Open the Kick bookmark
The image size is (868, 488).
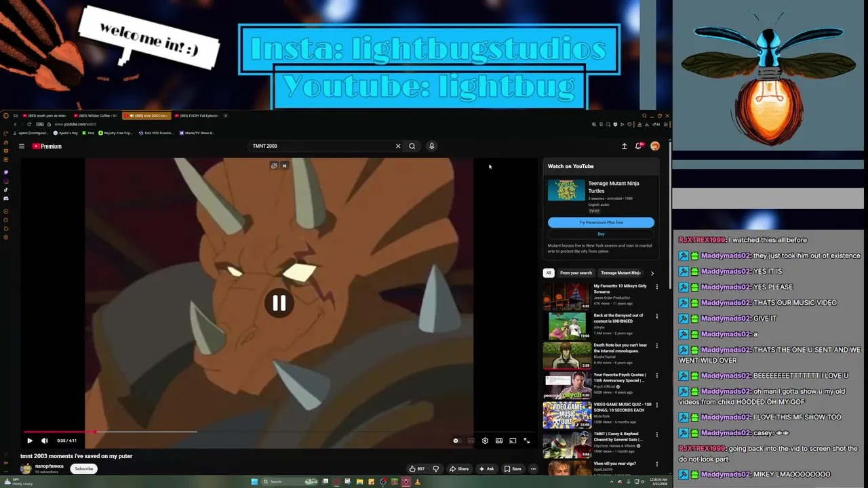90,133
